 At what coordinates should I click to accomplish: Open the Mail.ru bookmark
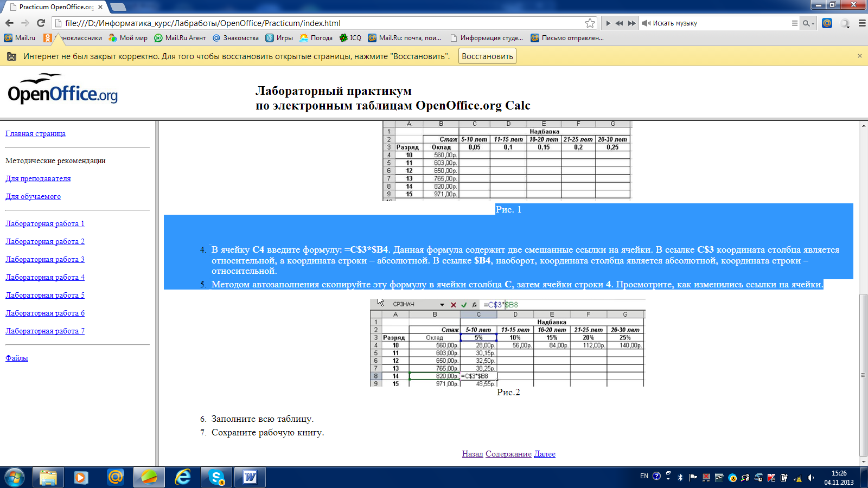(x=20, y=38)
